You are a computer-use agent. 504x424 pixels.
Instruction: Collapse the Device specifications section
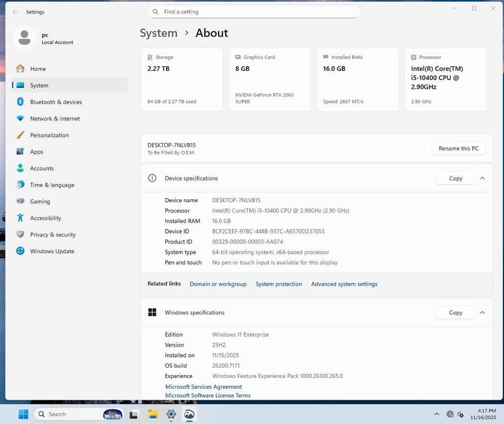click(482, 178)
